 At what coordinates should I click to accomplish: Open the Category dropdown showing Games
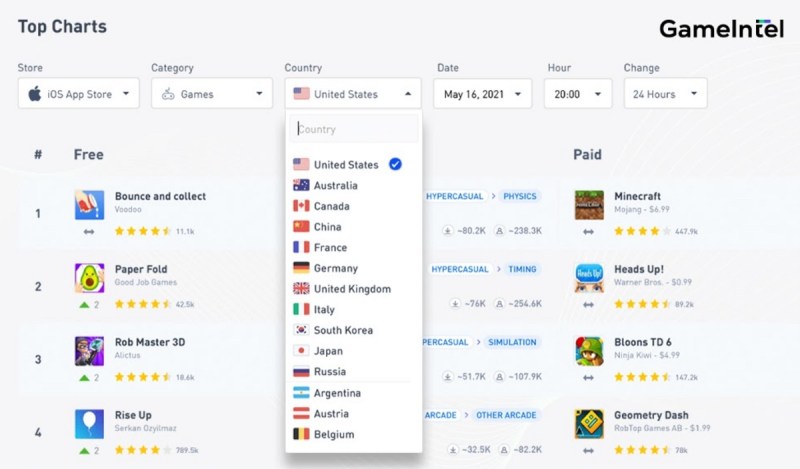pyautogui.click(x=212, y=93)
